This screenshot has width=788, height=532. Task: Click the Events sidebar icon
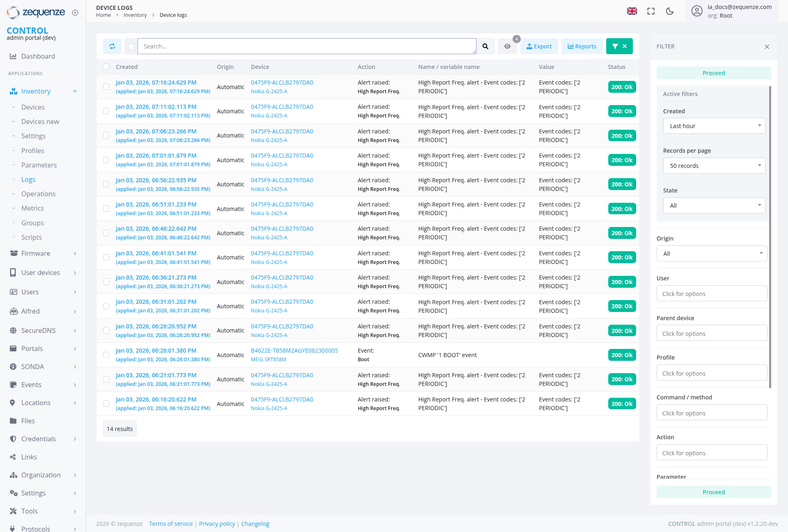point(14,385)
